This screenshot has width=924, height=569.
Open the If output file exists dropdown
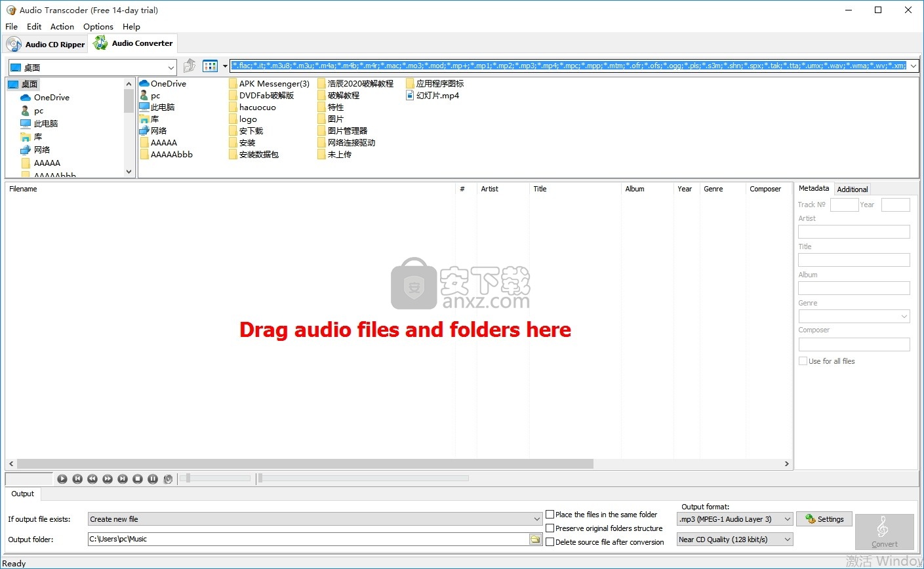click(315, 519)
